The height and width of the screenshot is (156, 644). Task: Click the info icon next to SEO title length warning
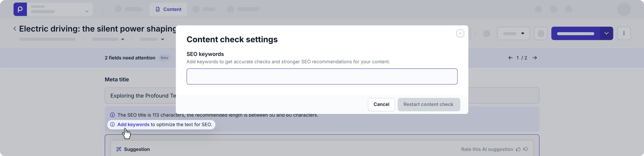(112, 115)
